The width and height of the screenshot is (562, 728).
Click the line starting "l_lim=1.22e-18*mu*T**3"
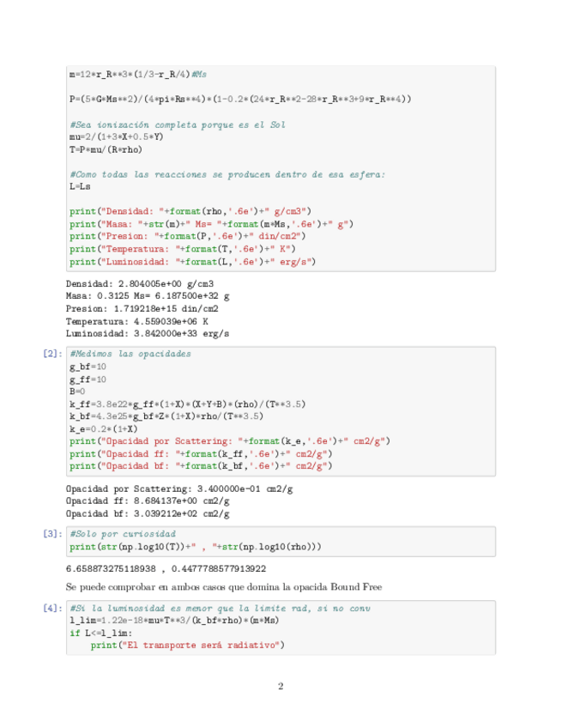[174, 621]
